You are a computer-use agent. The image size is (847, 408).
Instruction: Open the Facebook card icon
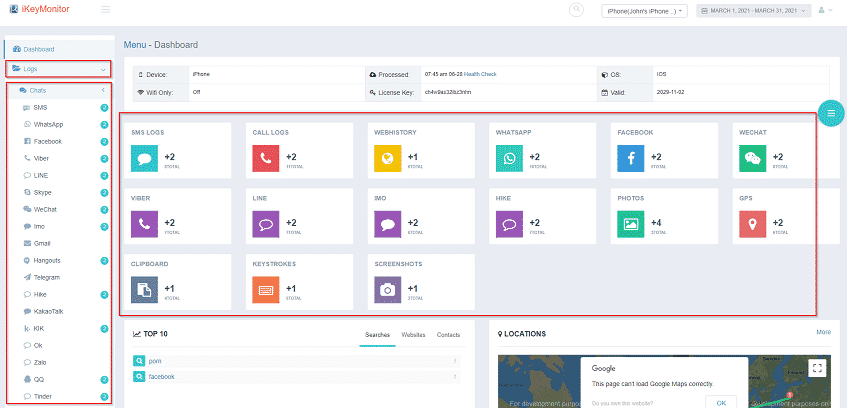[x=631, y=158]
